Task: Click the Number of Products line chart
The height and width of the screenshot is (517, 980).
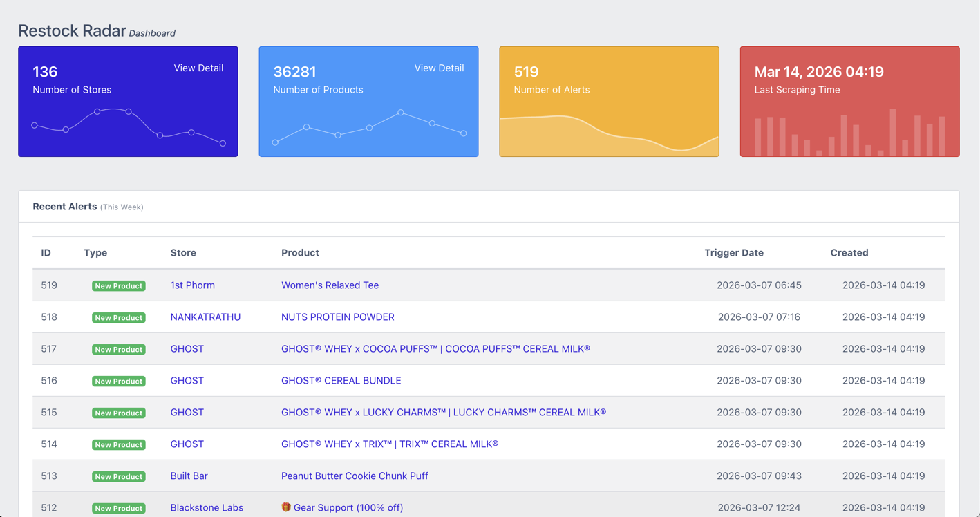Action: 369,128
